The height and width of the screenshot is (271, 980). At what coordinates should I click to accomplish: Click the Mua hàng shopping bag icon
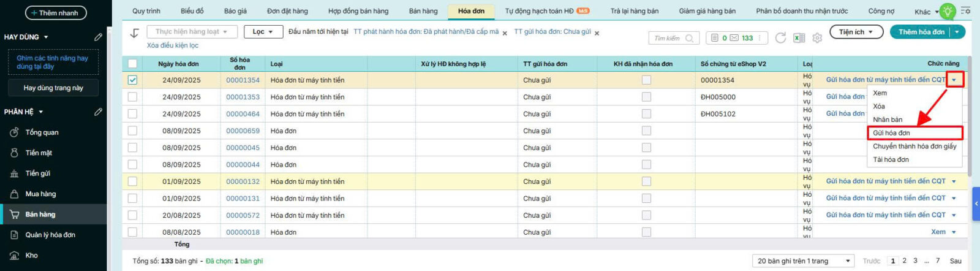pyautogui.click(x=14, y=194)
